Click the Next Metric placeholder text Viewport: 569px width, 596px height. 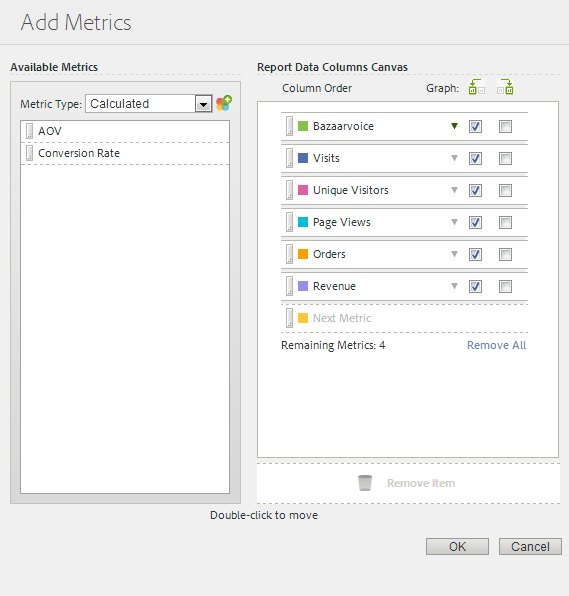coord(342,318)
